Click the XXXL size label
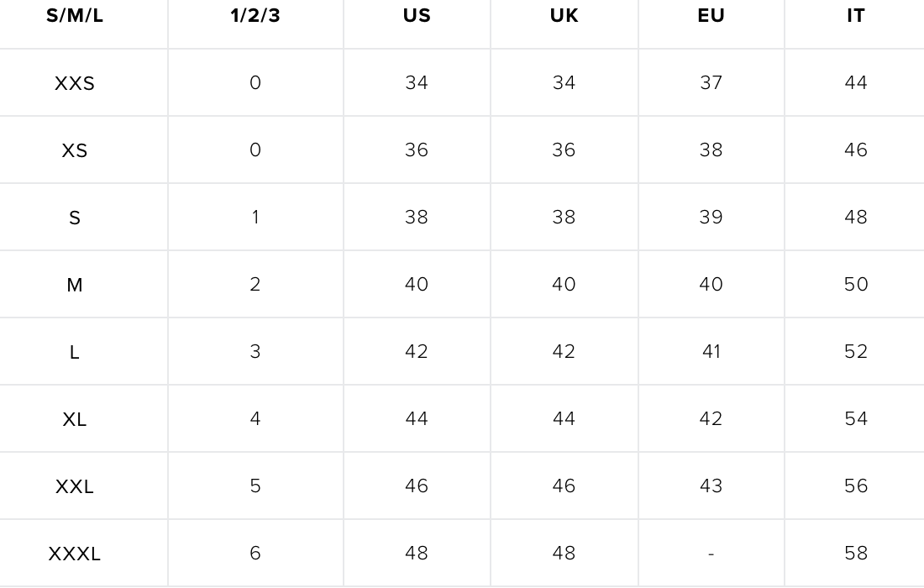 74,554
